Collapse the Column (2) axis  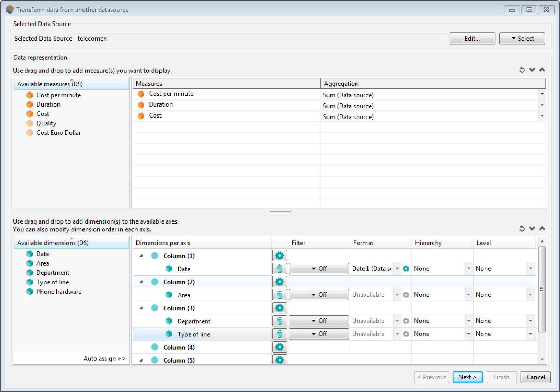141,282
